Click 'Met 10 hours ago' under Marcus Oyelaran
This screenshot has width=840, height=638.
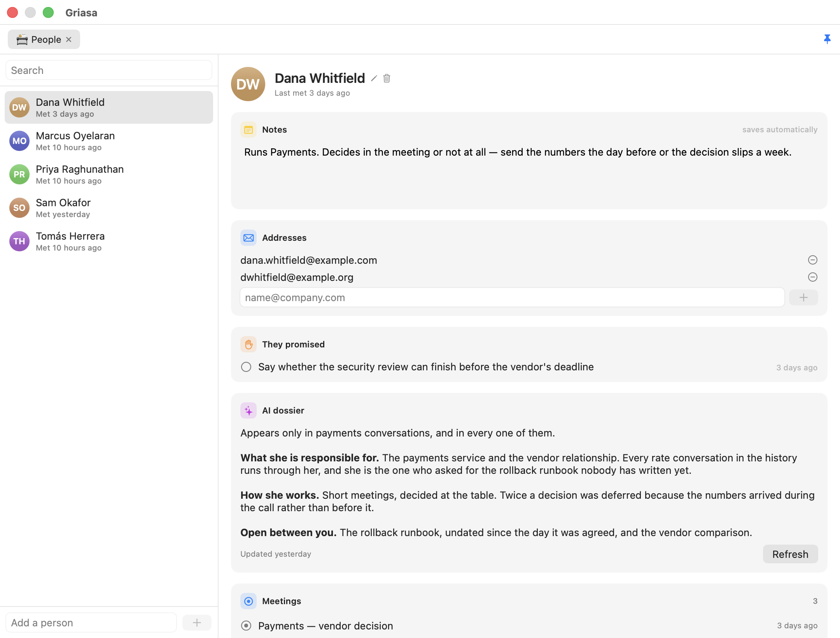tap(69, 147)
